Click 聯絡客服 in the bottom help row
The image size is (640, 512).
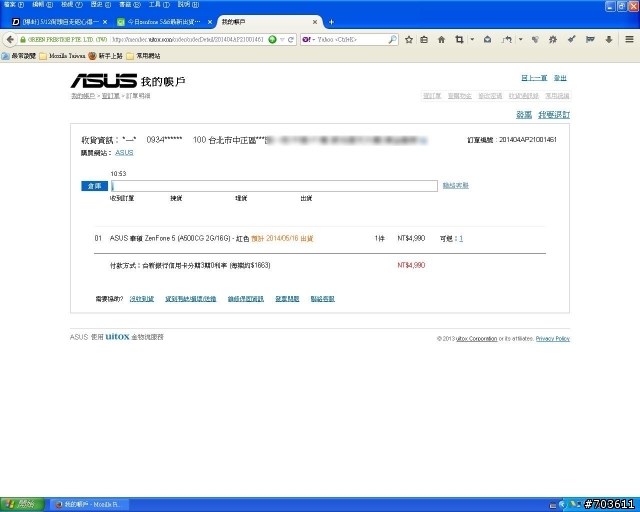322,299
